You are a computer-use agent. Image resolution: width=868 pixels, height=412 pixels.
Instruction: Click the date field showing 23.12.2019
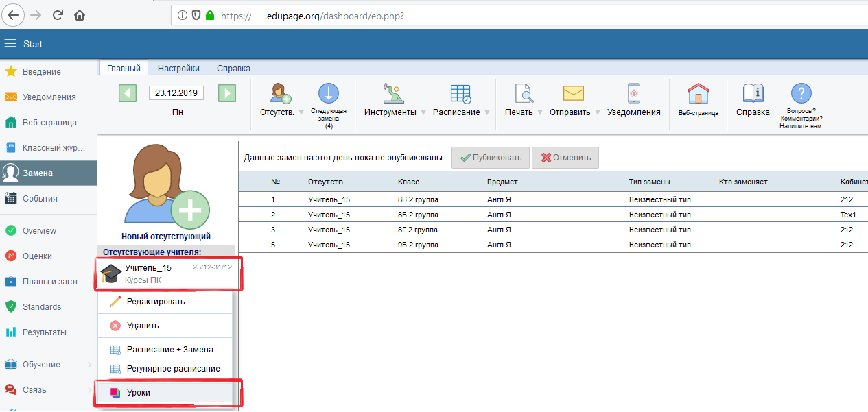point(176,93)
